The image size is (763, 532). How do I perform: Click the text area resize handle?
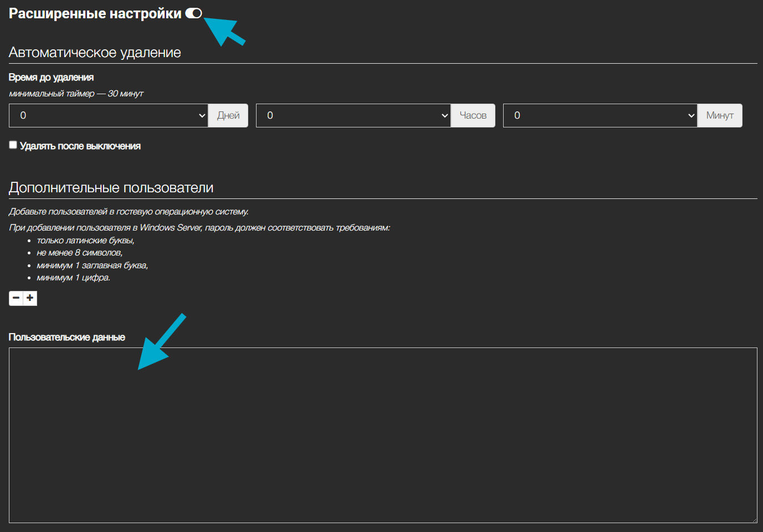[x=754, y=519]
